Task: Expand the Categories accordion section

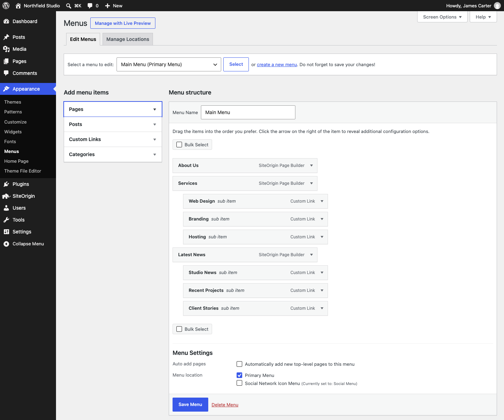Action: point(113,154)
